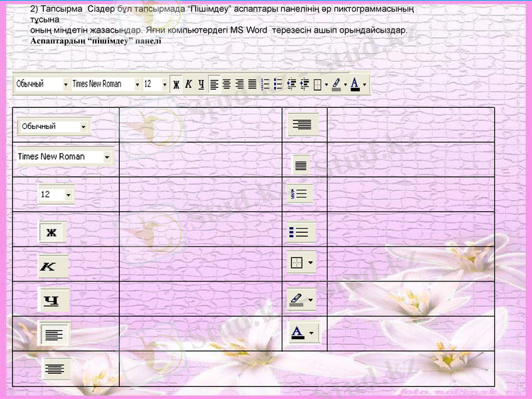
Task: Select the center alignment toolbar icon
Action: [227, 84]
